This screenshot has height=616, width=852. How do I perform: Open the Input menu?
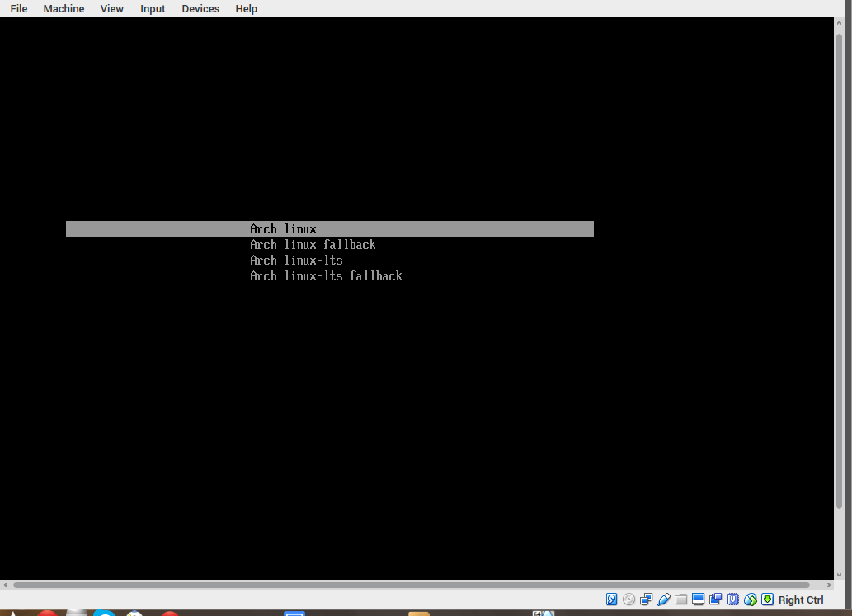(x=153, y=9)
